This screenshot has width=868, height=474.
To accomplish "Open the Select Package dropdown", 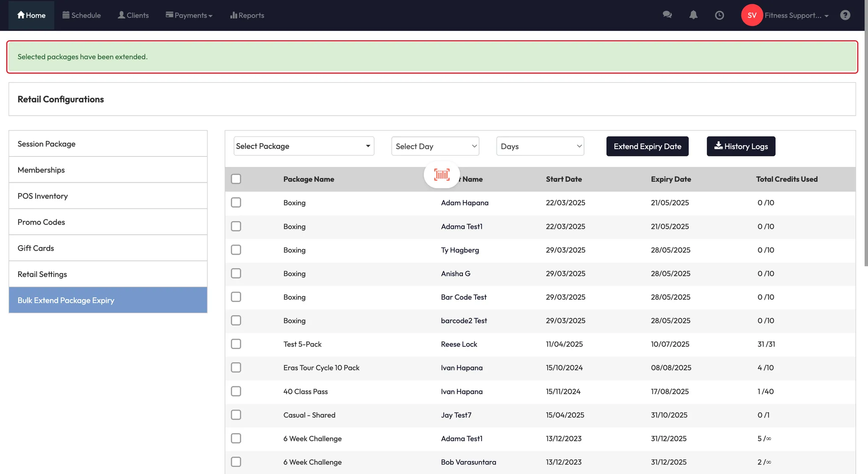I will point(303,146).
